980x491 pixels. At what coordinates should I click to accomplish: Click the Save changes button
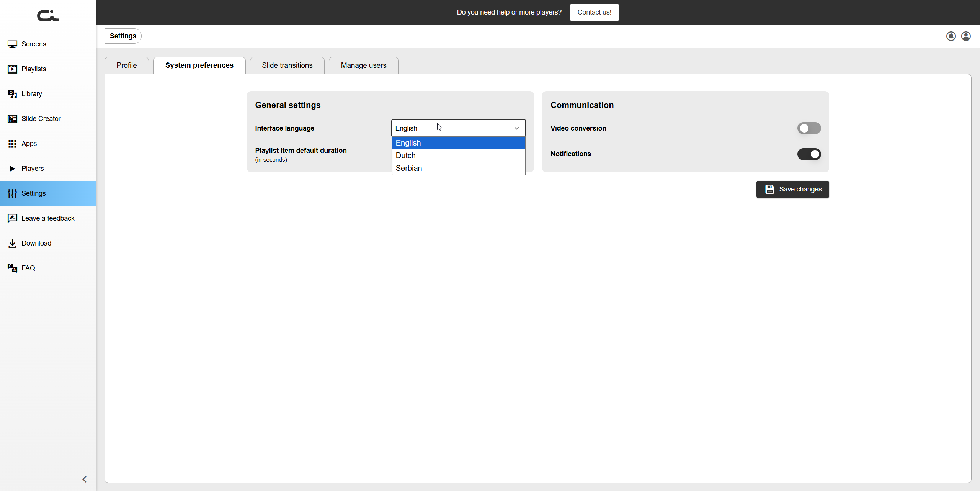[792, 189]
